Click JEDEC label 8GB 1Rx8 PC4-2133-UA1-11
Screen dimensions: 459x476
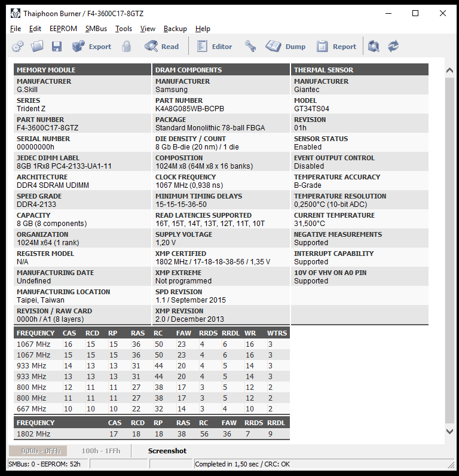point(64,166)
